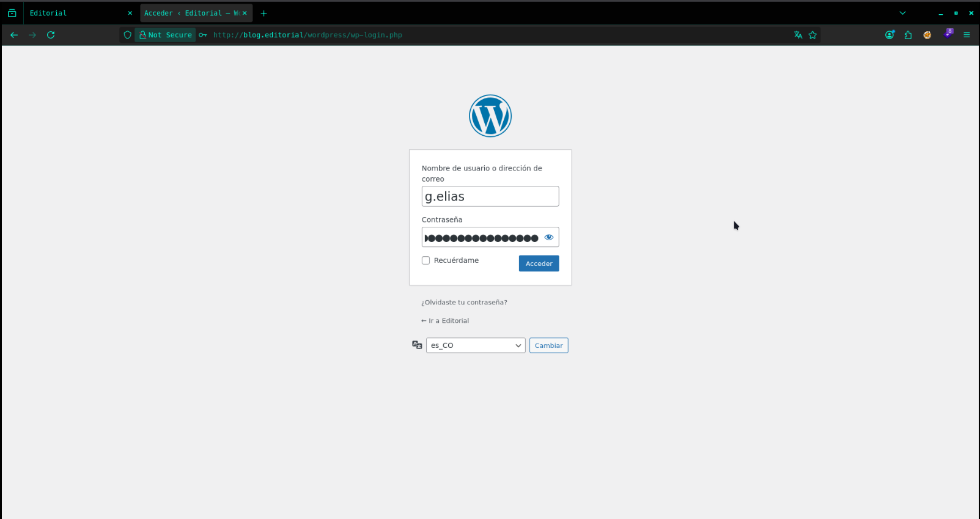Open the tracking protection shield icon
Screen dimensions: 980x519
pos(127,35)
